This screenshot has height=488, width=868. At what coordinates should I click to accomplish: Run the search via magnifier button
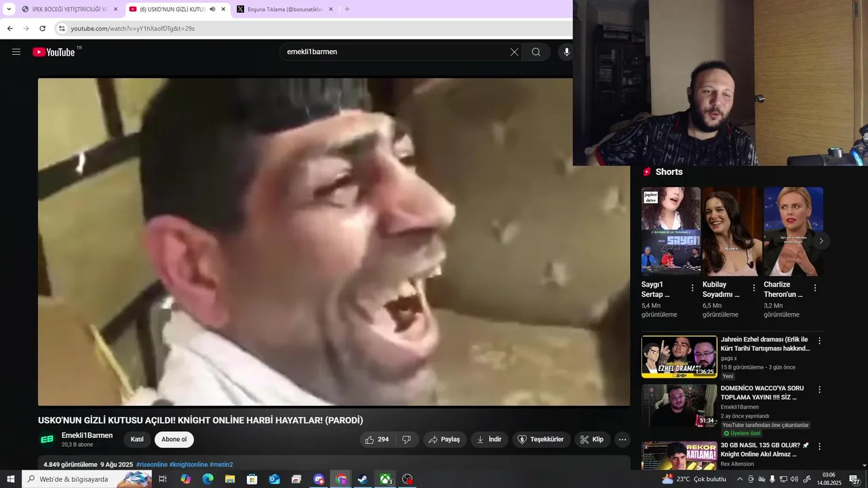coord(536,52)
